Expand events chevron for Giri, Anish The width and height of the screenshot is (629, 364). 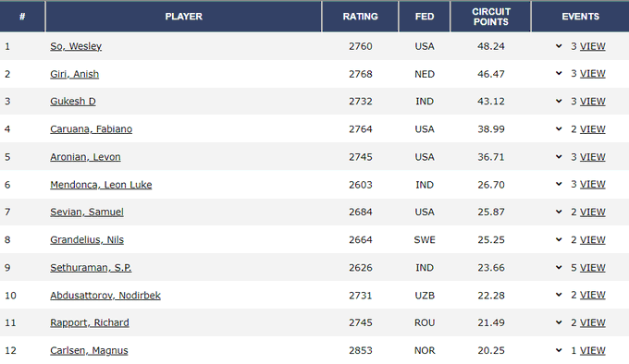[559, 74]
